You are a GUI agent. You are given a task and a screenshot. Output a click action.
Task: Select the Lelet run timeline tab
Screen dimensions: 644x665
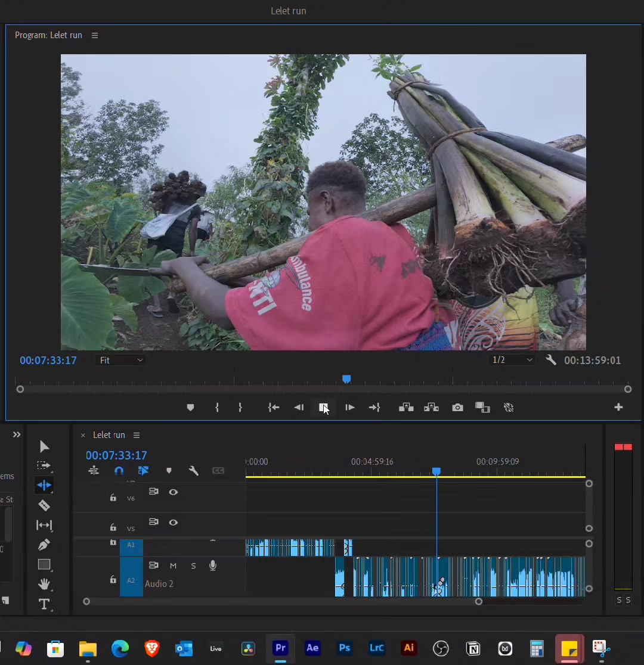coord(109,435)
